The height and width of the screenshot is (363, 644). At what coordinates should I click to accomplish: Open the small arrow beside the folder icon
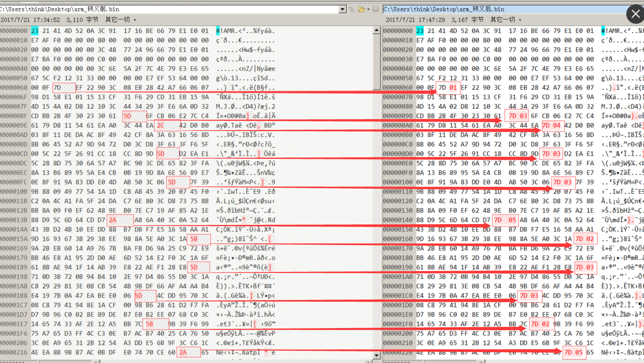368,9
